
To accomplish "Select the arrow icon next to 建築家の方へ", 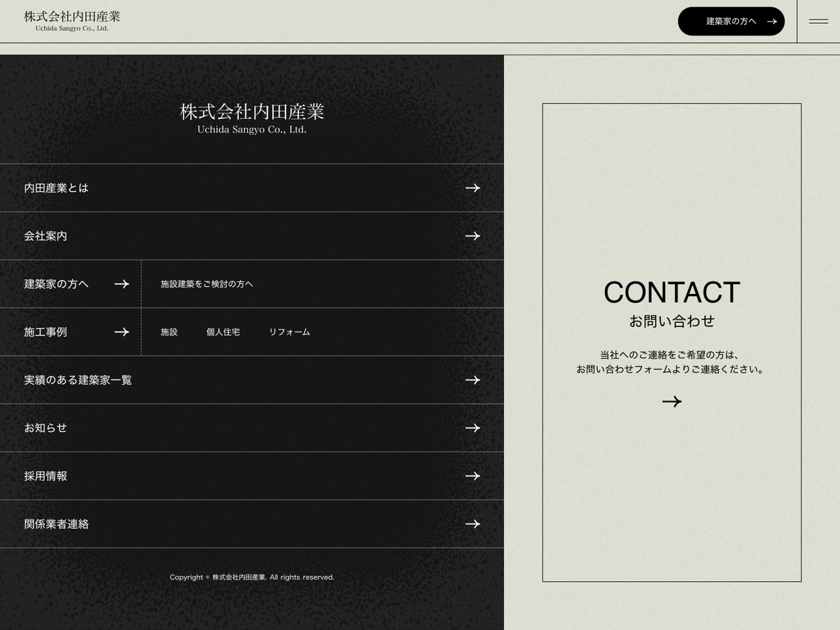I will coord(120,284).
